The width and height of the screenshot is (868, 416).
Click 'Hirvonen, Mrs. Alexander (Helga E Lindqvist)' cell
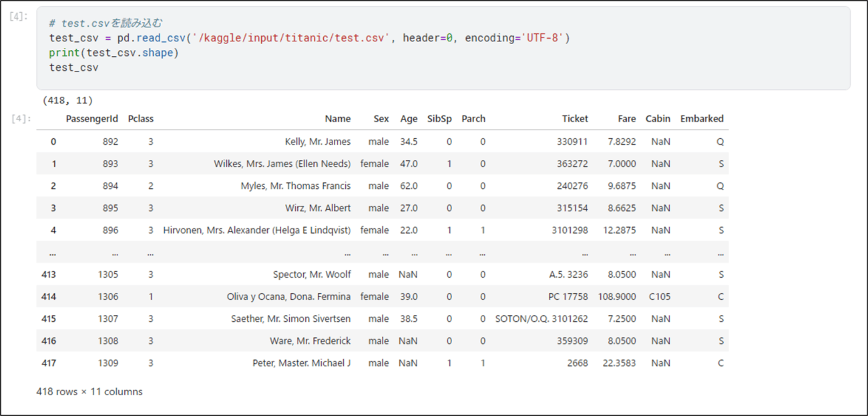pos(257,230)
